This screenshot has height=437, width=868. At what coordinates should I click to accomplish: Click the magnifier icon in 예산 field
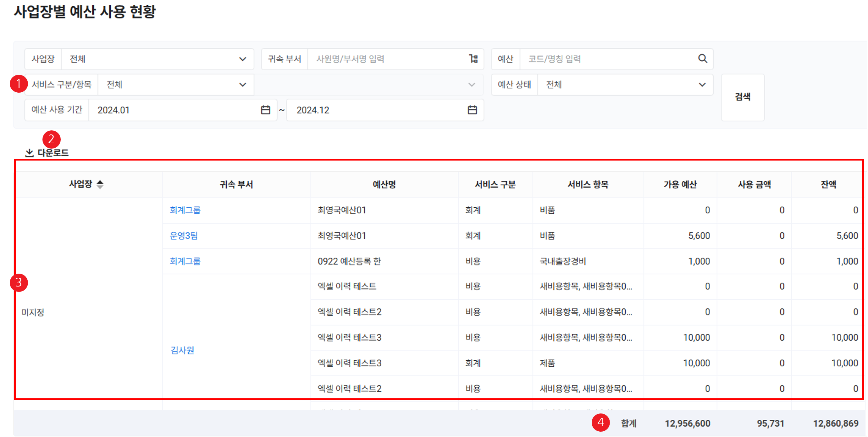tap(702, 58)
